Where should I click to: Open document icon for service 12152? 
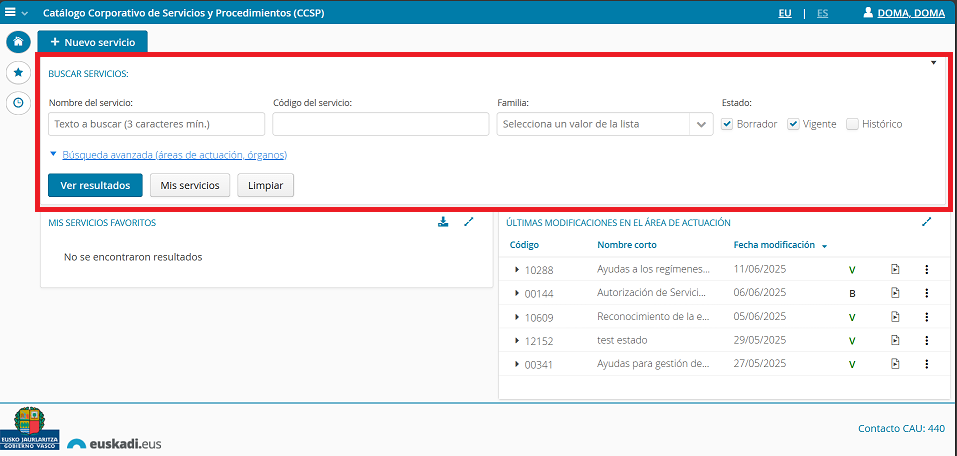[895, 340]
